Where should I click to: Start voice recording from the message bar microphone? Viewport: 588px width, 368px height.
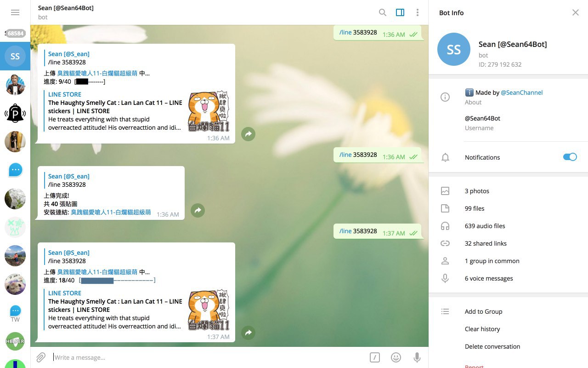tap(417, 357)
